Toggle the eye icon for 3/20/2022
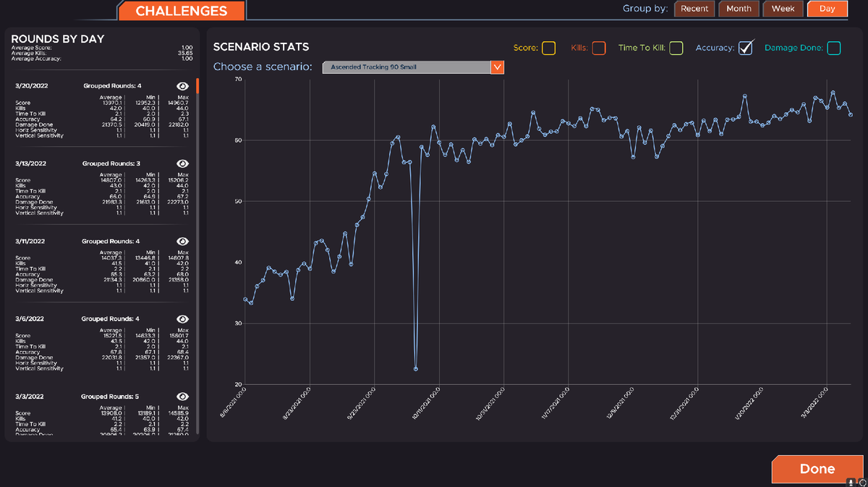868x487 pixels. click(x=182, y=85)
